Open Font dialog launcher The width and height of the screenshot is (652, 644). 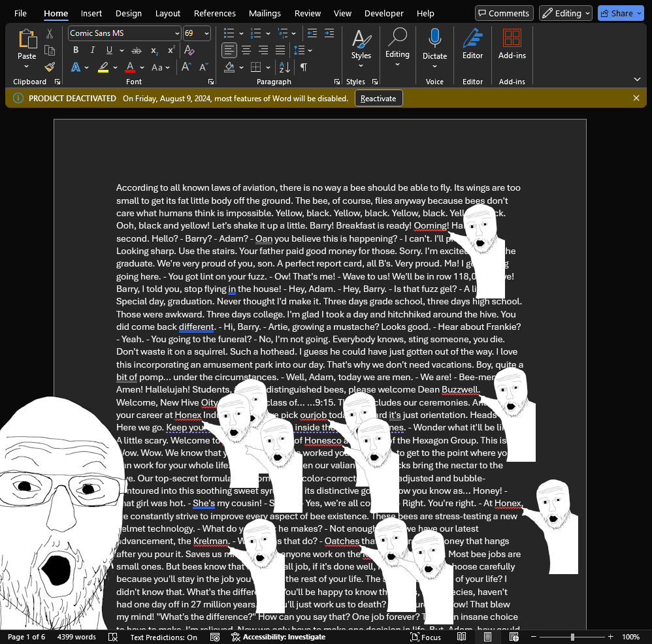click(211, 82)
